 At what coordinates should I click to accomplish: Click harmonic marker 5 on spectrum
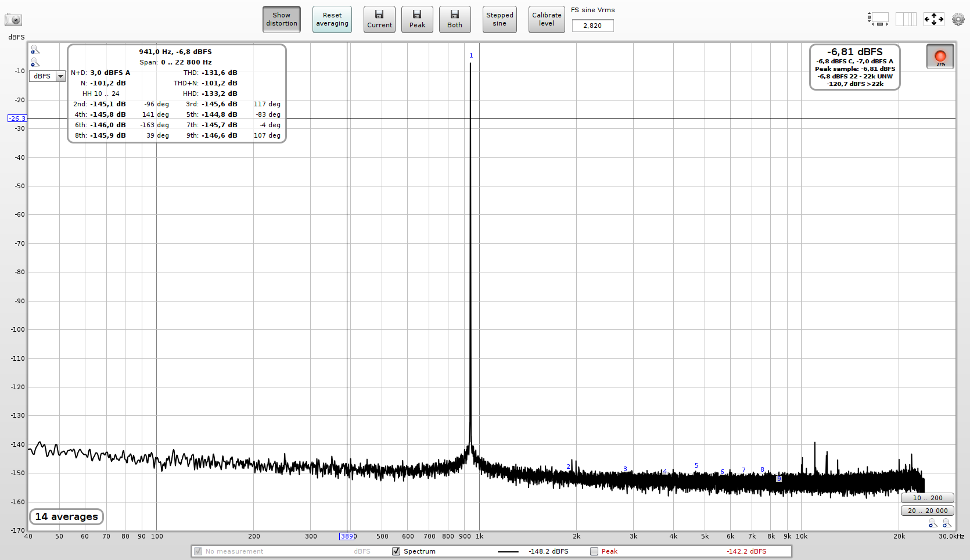696,465
